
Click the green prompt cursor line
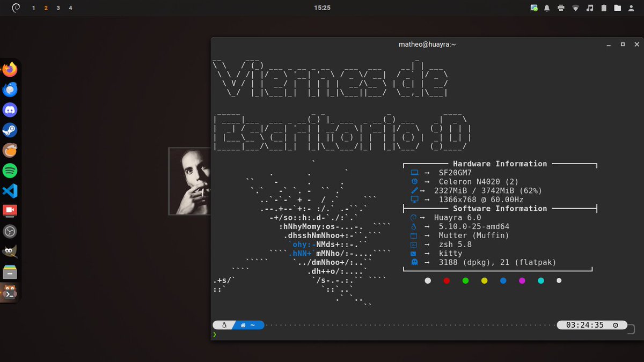click(215, 335)
